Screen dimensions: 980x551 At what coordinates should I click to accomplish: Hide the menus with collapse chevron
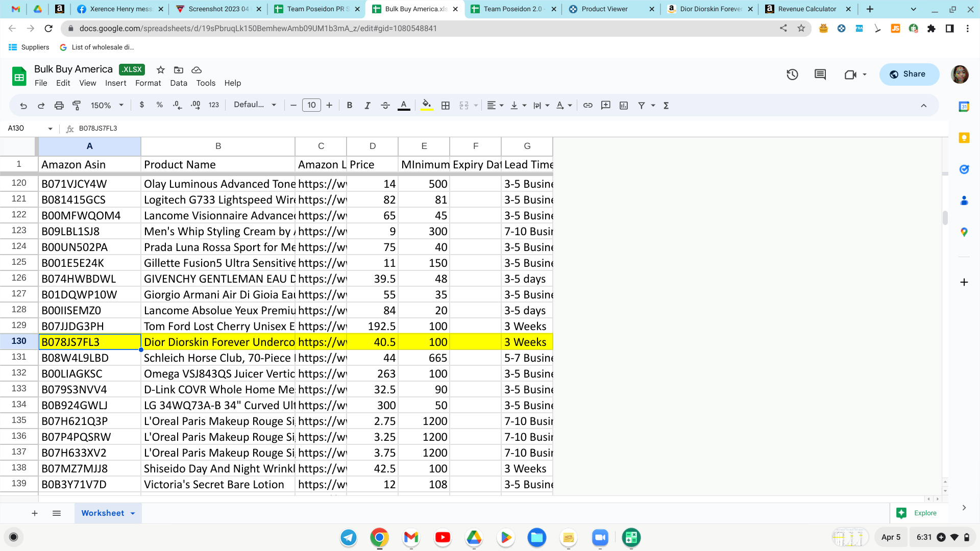pyautogui.click(x=924, y=106)
